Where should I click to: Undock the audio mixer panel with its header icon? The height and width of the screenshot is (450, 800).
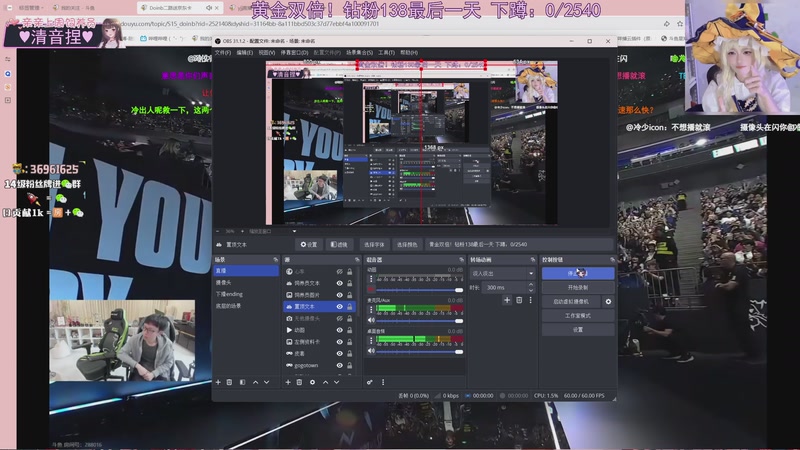[461, 260]
